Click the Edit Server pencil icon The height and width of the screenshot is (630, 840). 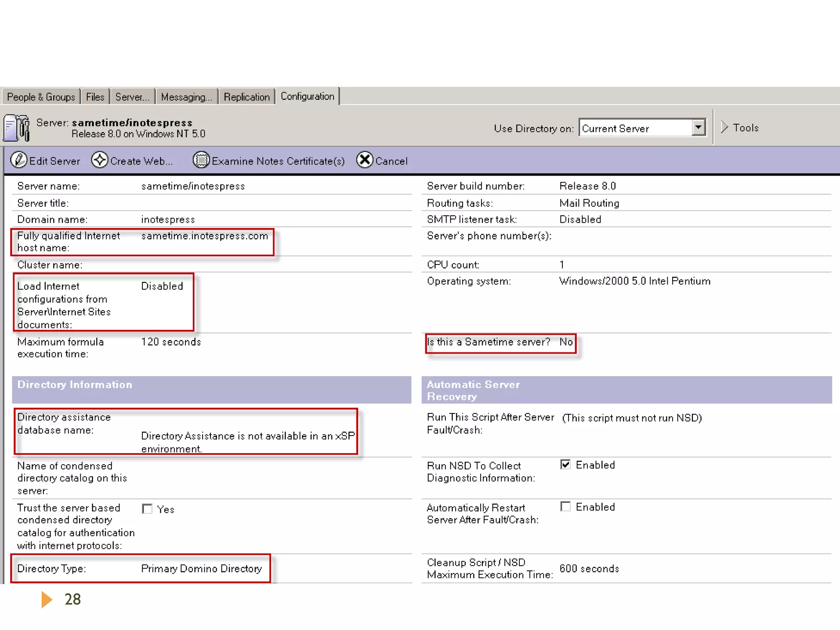tap(18, 160)
